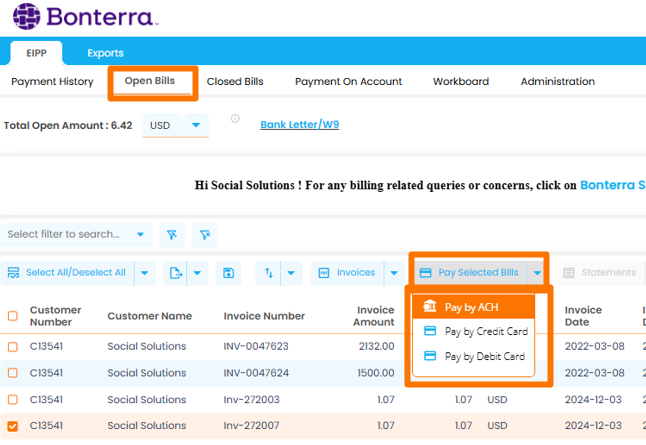Expand the export options arrow
Viewport: 646px width, 445px height.
[197, 273]
